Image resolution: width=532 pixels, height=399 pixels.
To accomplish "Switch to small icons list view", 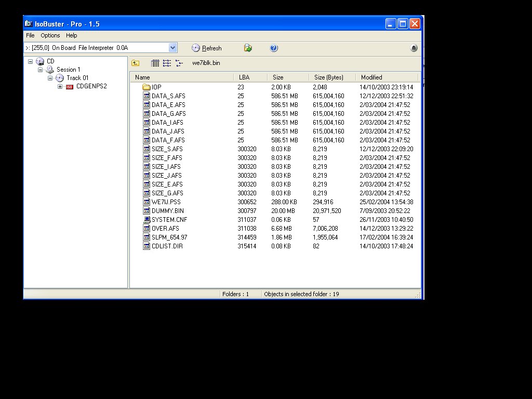I will tap(167, 63).
